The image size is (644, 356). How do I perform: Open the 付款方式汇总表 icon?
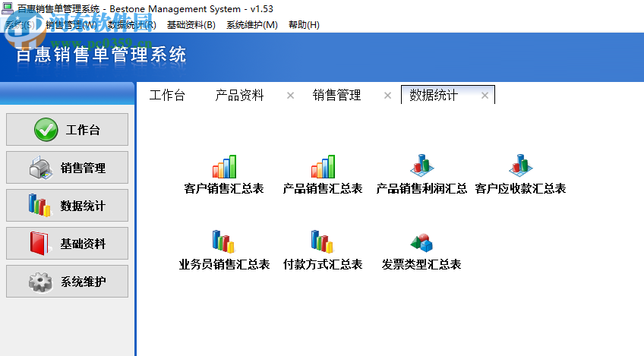(322, 241)
